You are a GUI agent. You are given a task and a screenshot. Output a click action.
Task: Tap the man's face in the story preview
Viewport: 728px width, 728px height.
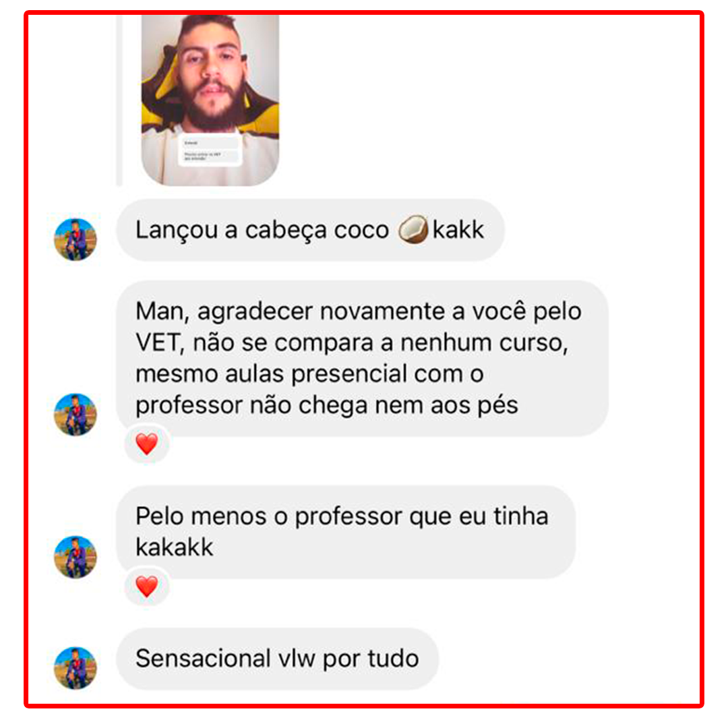pos(211,69)
